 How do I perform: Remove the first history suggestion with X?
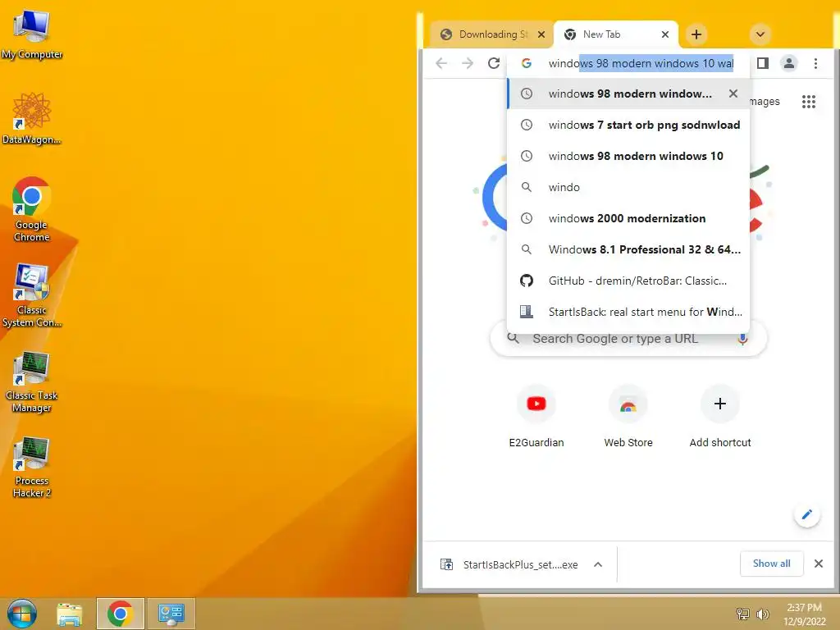click(x=733, y=94)
